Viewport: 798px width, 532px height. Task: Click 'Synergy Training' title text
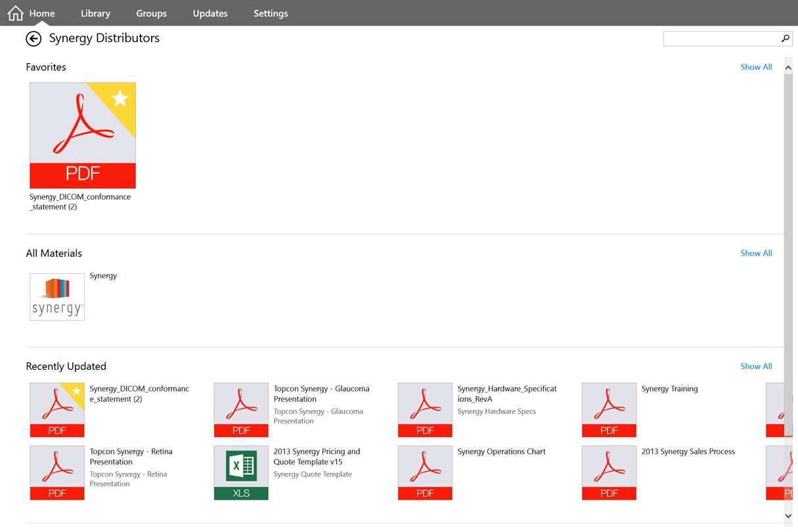[x=669, y=389]
